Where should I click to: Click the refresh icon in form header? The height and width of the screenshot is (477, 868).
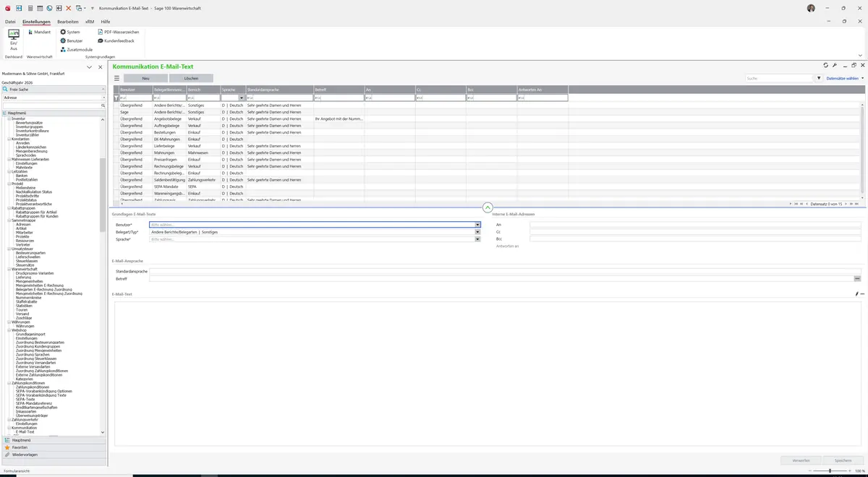pyautogui.click(x=826, y=65)
